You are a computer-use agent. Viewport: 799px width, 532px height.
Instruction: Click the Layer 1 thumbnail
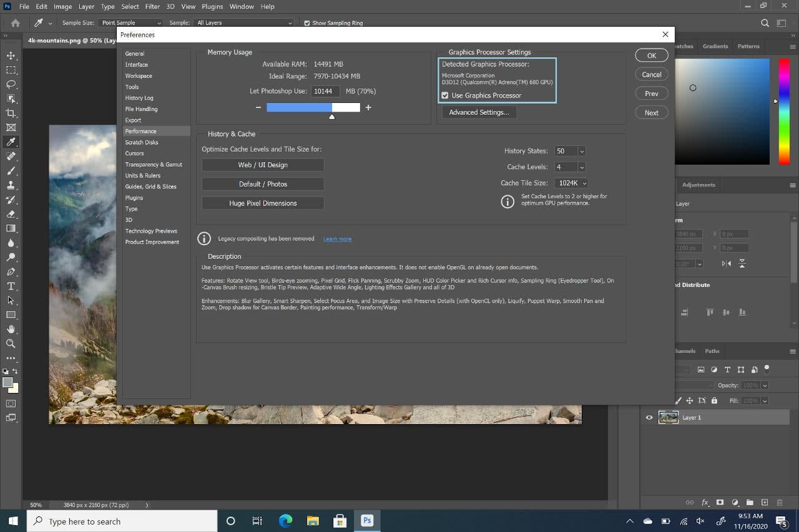[x=668, y=417]
